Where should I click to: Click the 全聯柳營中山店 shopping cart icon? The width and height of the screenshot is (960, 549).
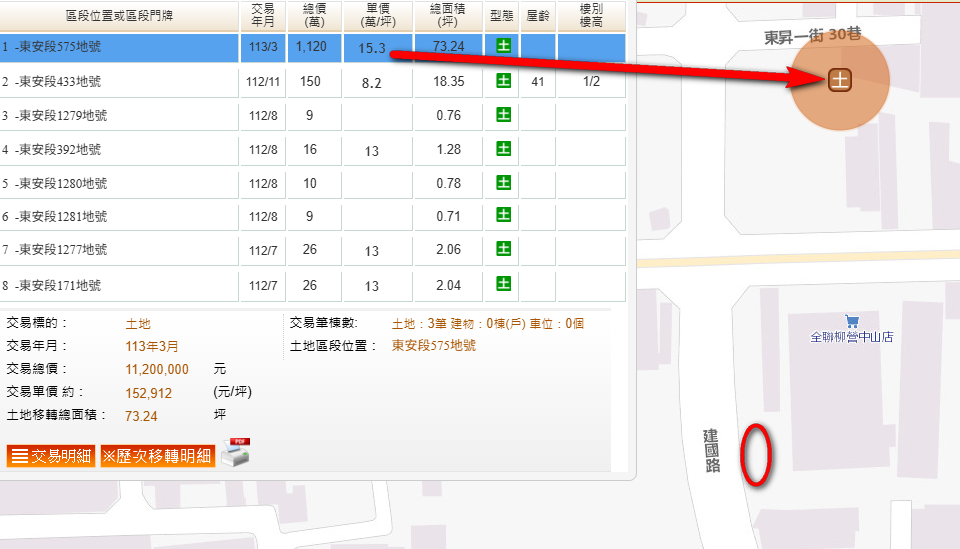click(x=852, y=321)
